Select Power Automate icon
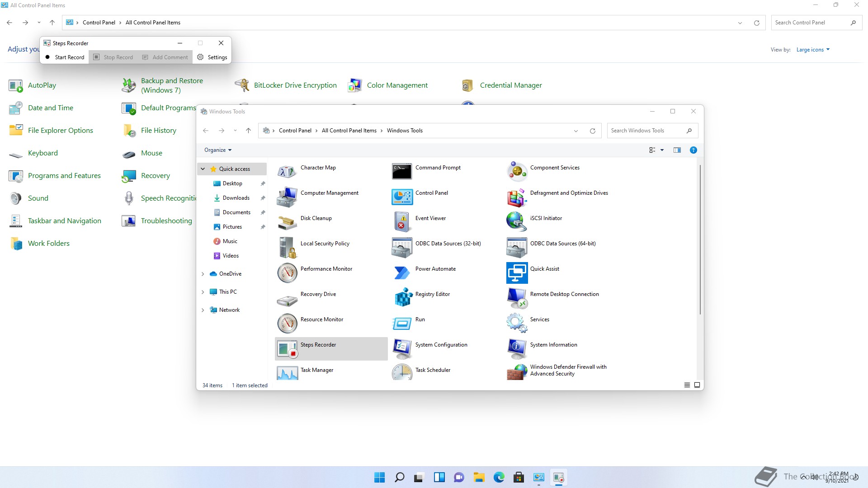The height and width of the screenshot is (488, 868). tap(402, 272)
